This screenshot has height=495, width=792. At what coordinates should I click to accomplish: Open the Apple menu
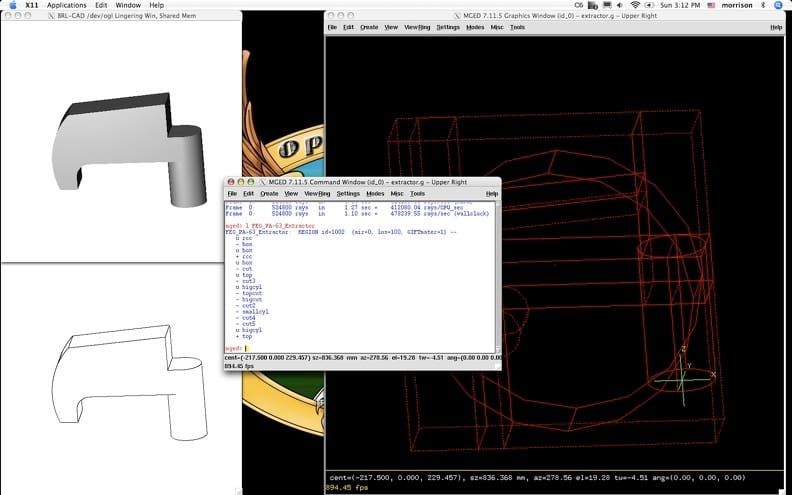[x=13, y=5]
